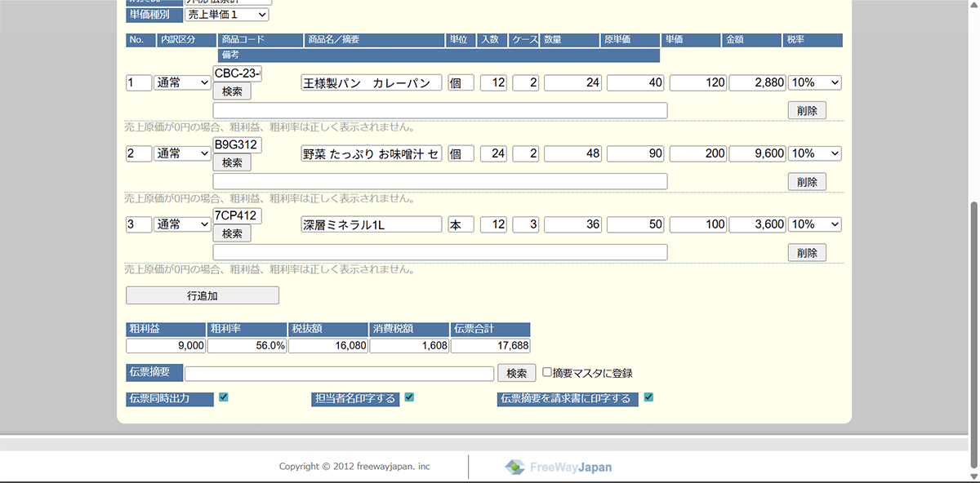The height and width of the screenshot is (483, 980).
Task: Expand the tax rate dropdown for row 2
Action: click(814, 153)
